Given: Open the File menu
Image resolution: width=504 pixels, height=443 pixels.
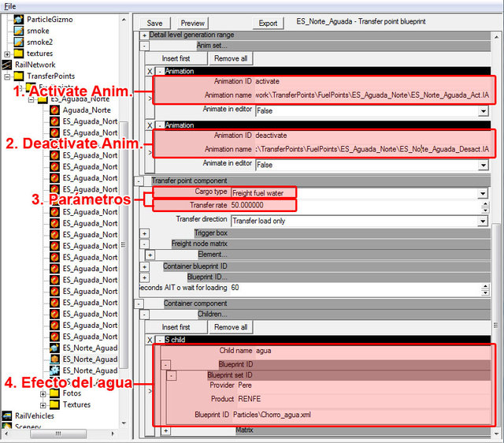Looking at the screenshot, I should (x=9, y=6).
